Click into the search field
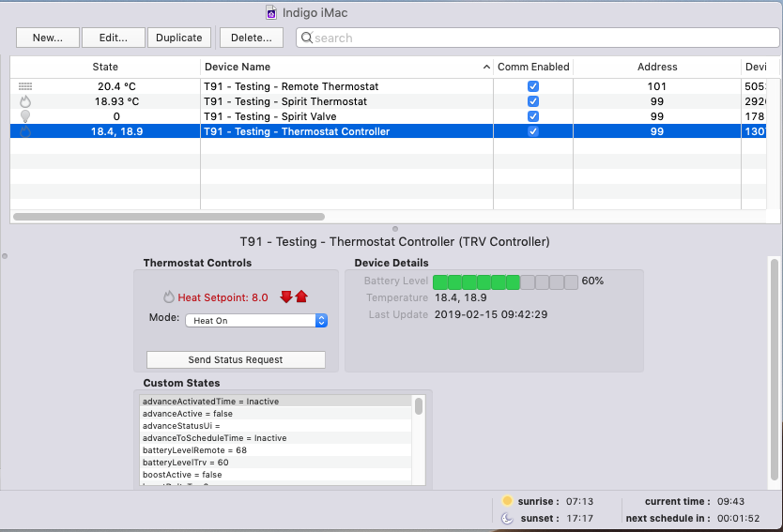The height and width of the screenshot is (532, 783). tap(538, 38)
